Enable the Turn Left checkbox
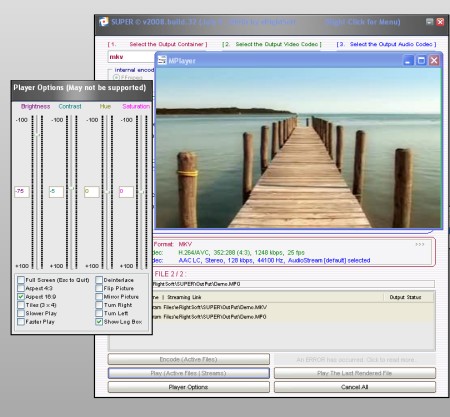The width and height of the screenshot is (450, 417). pyautogui.click(x=99, y=313)
